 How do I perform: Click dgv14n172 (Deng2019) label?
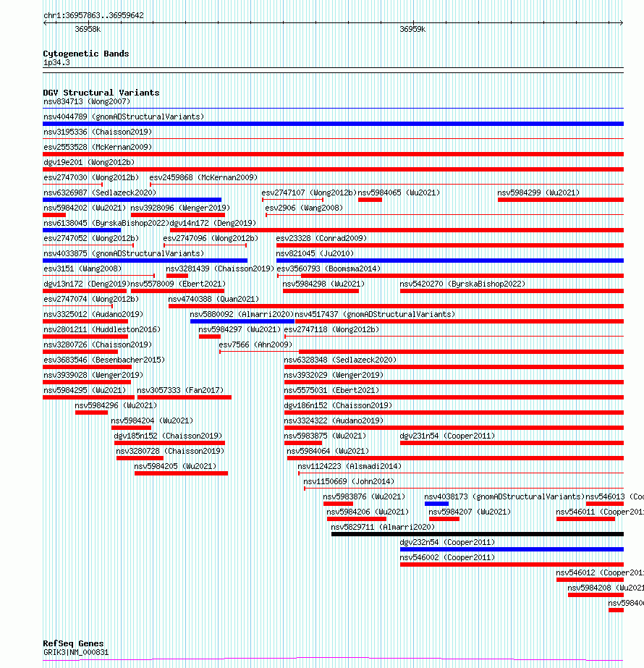tap(213, 223)
